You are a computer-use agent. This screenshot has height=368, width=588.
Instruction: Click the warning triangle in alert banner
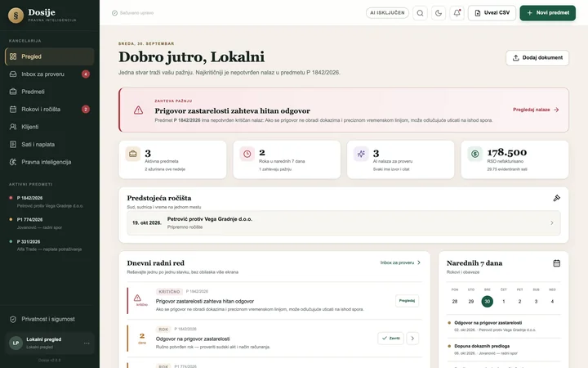[138, 110]
